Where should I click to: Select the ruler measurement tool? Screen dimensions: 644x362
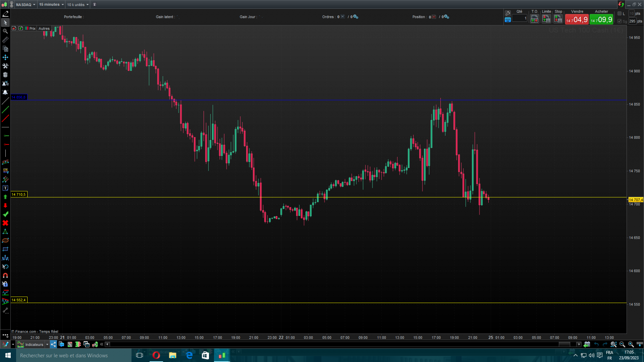coord(5,40)
